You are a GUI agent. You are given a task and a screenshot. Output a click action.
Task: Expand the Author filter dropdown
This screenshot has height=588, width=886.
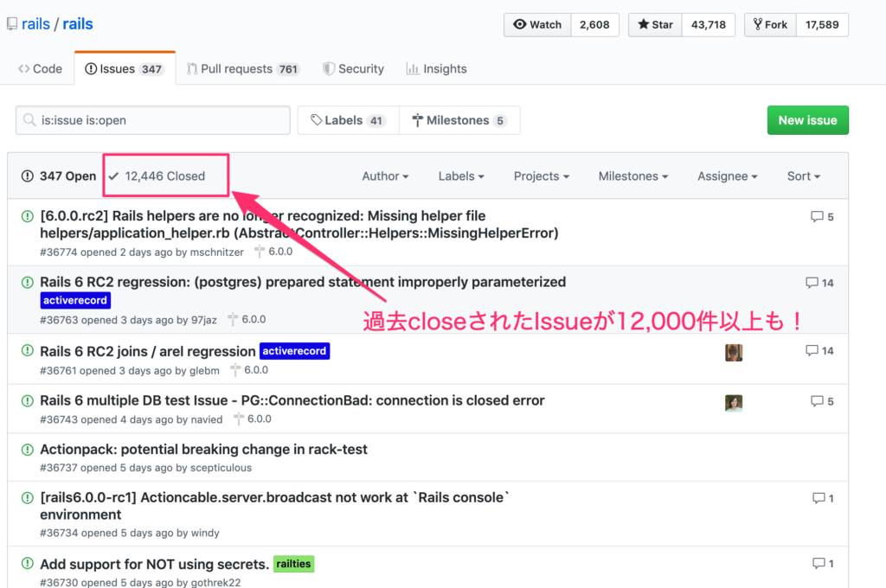(385, 176)
